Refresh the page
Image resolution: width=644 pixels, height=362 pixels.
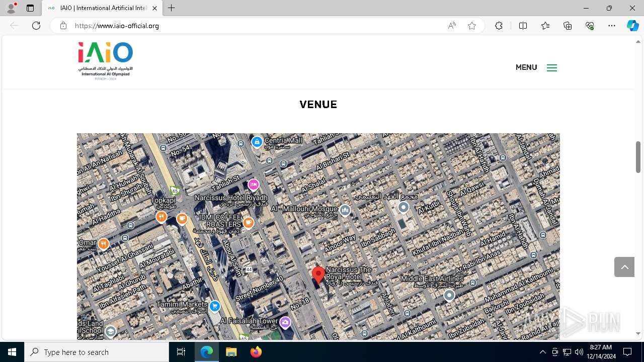point(36,26)
